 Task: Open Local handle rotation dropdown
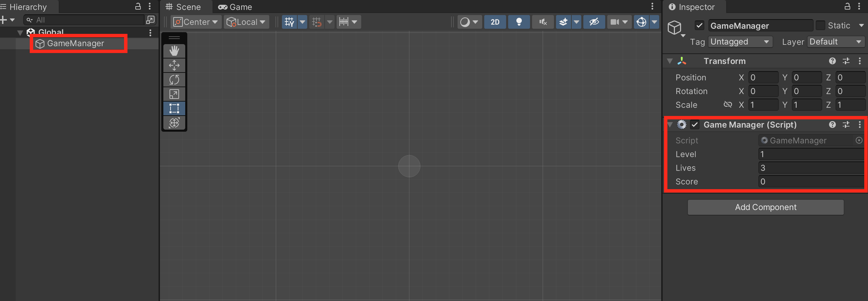pyautogui.click(x=246, y=22)
